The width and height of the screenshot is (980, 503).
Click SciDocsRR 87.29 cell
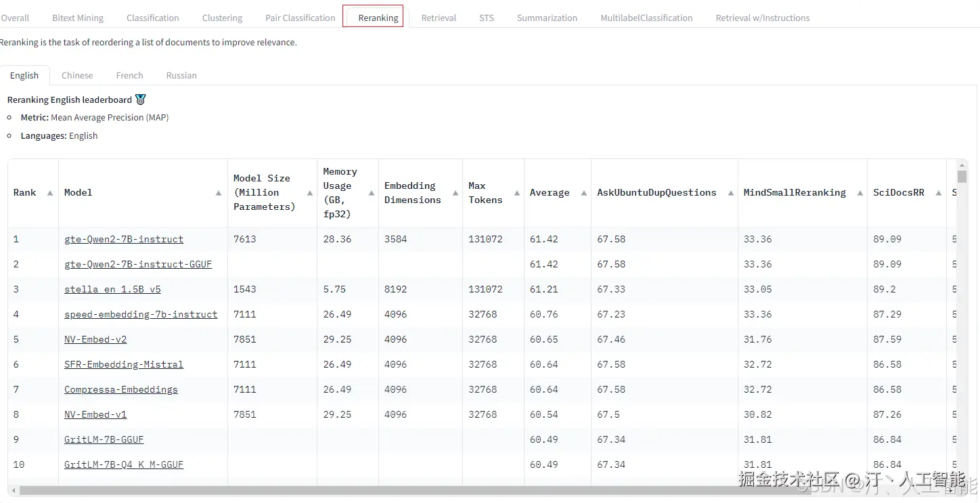tap(887, 314)
